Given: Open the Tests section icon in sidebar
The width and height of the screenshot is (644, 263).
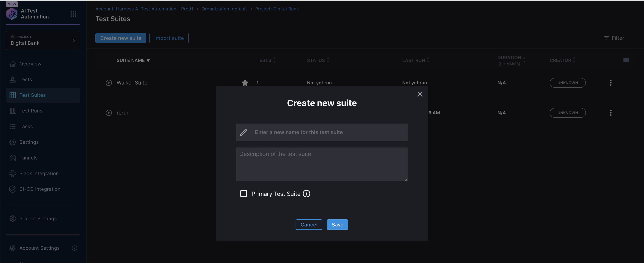Looking at the screenshot, I should coord(13,79).
